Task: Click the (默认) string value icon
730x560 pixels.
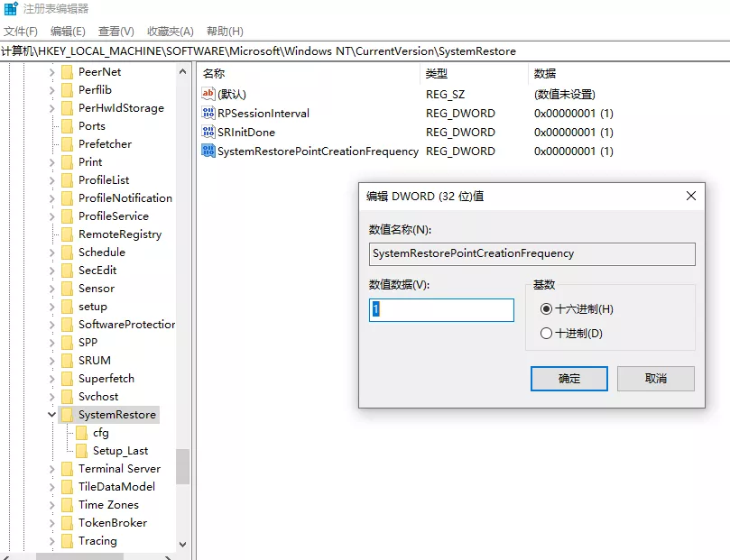Action: coord(208,94)
